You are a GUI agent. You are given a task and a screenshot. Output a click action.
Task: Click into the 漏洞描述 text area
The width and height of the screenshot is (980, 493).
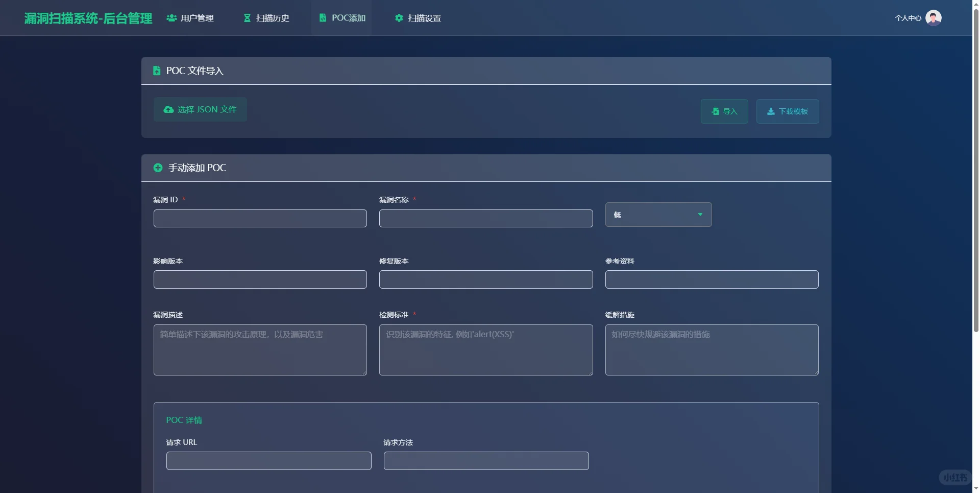point(260,350)
